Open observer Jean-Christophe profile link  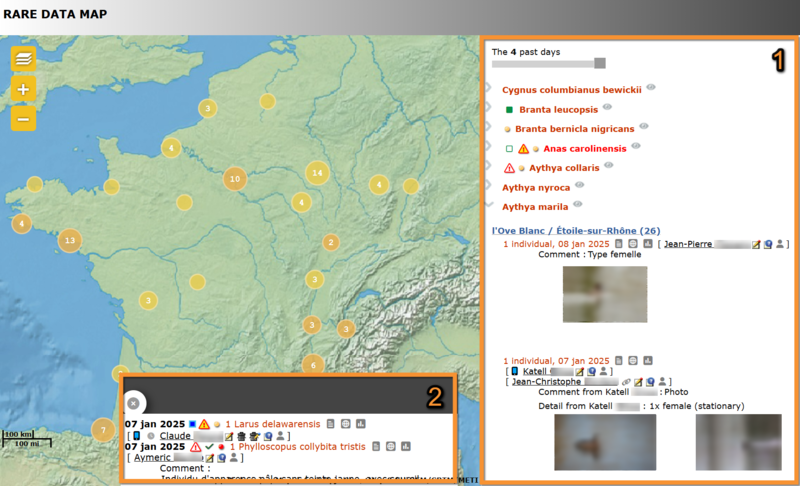pyautogui.click(x=565, y=381)
